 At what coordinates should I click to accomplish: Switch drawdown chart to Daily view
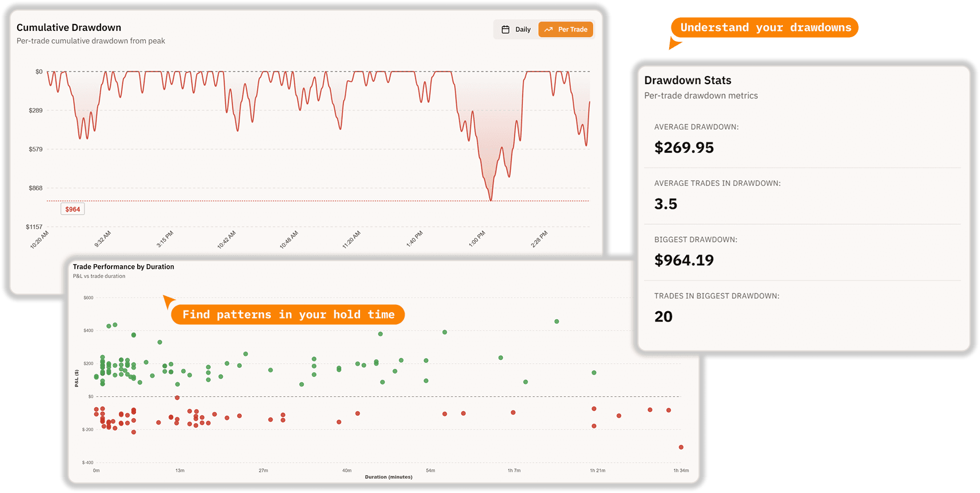516,30
